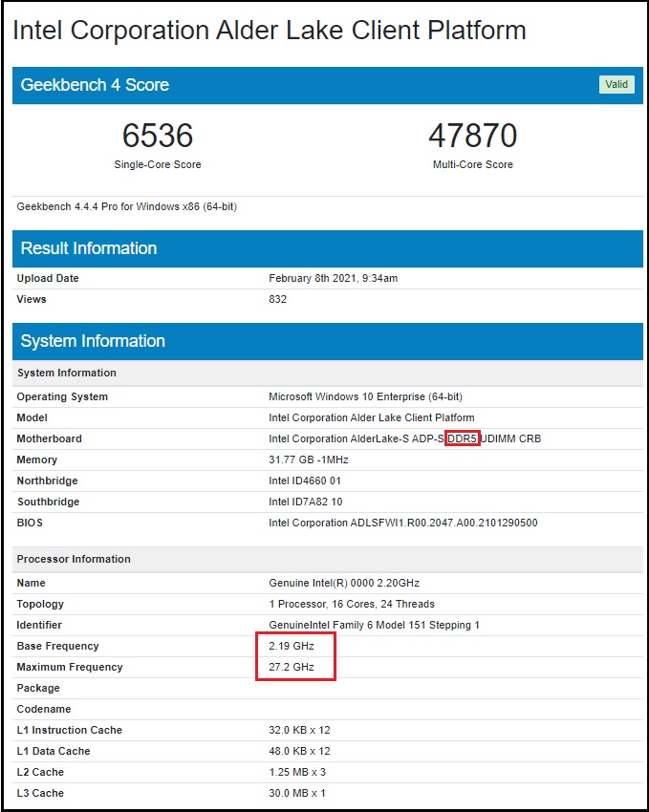The height and width of the screenshot is (812, 649).
Task: Click the Maximum Frequency row label
Action: pos(70,667)
